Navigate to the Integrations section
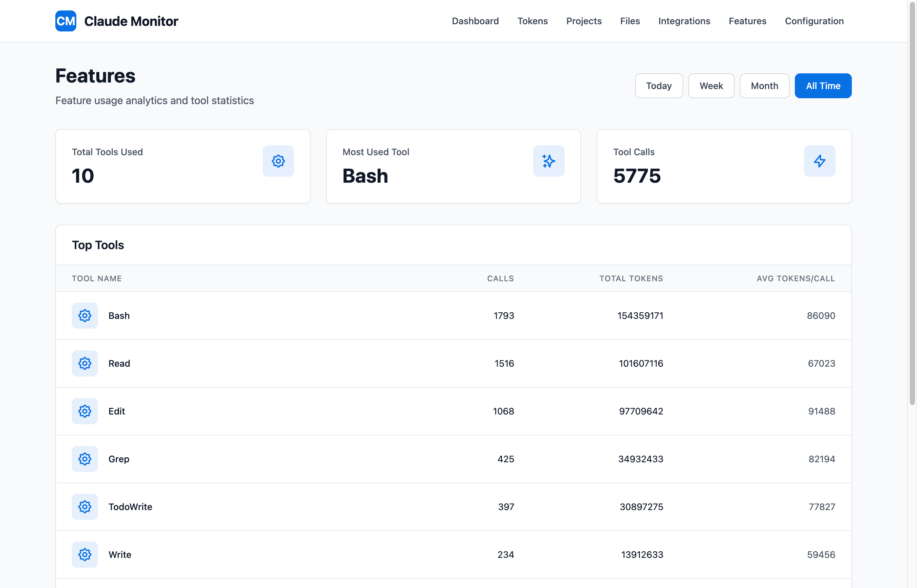917x588 pixels. 683,21
